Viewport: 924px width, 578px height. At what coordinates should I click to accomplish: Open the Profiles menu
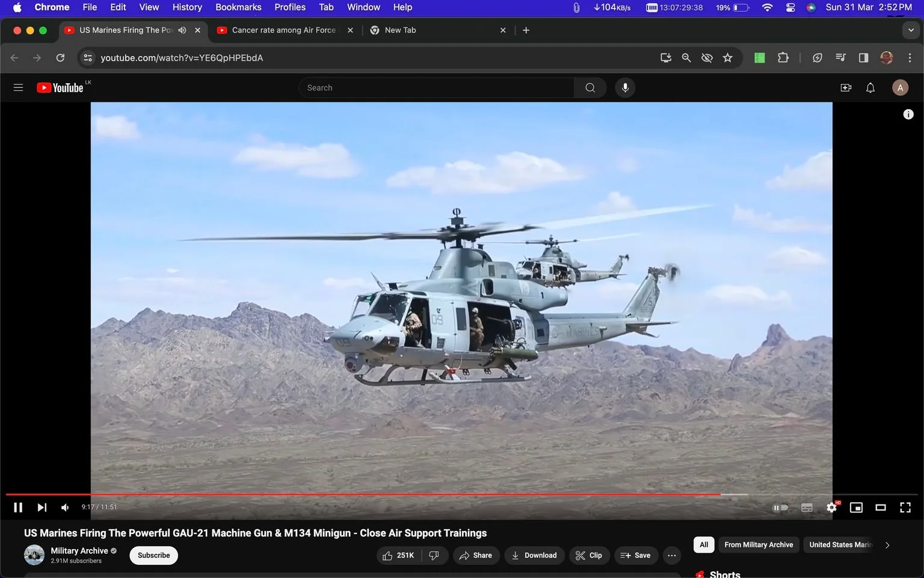[x=290, y=7]
